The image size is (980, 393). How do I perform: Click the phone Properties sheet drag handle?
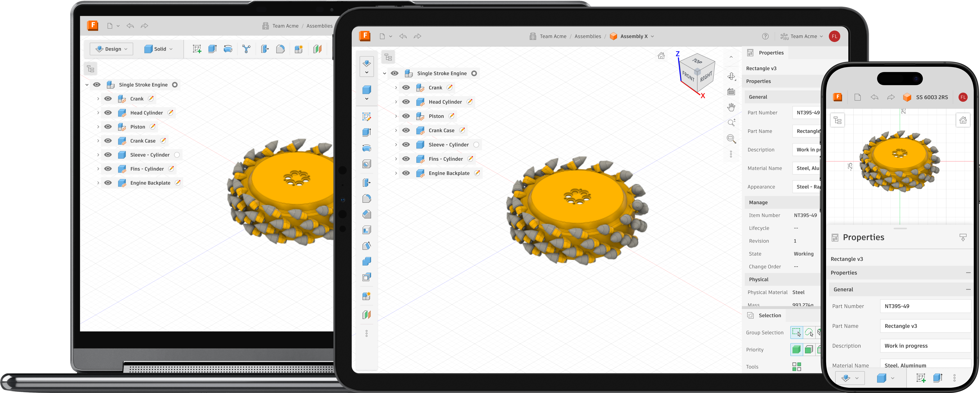click(x=900, y=228)
